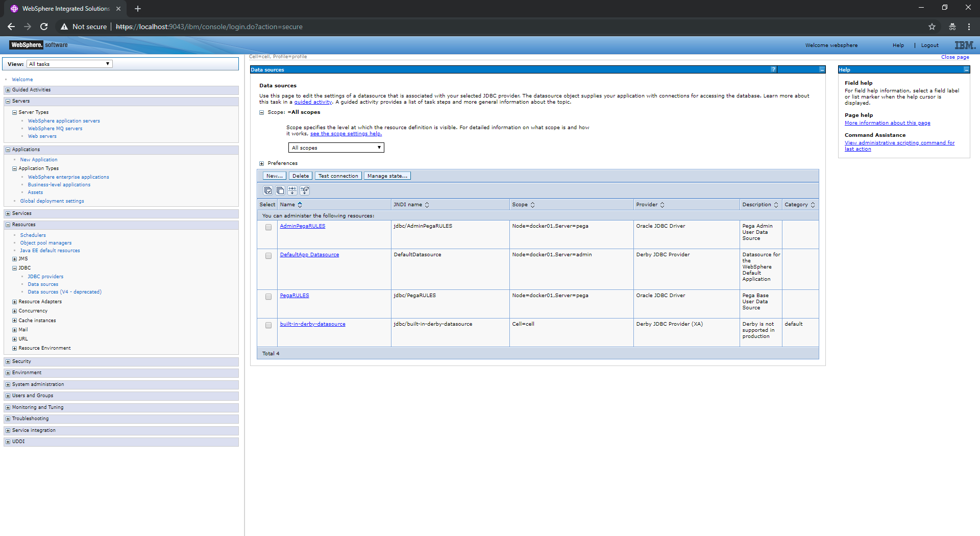Viewport: 980px width, 536px height.
Task: Click the question mark in Data sources header
Action: [773, 69]
